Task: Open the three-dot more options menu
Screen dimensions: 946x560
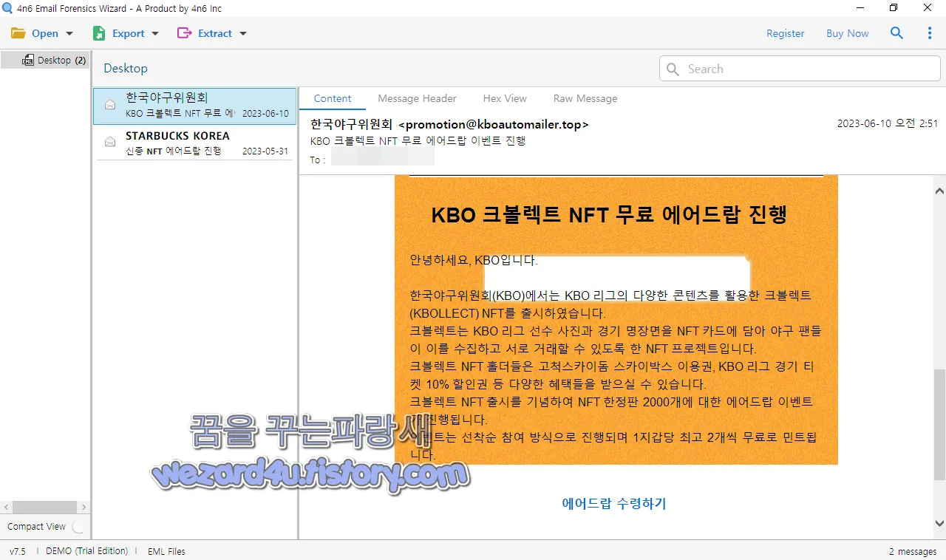Action: point(930,33)
